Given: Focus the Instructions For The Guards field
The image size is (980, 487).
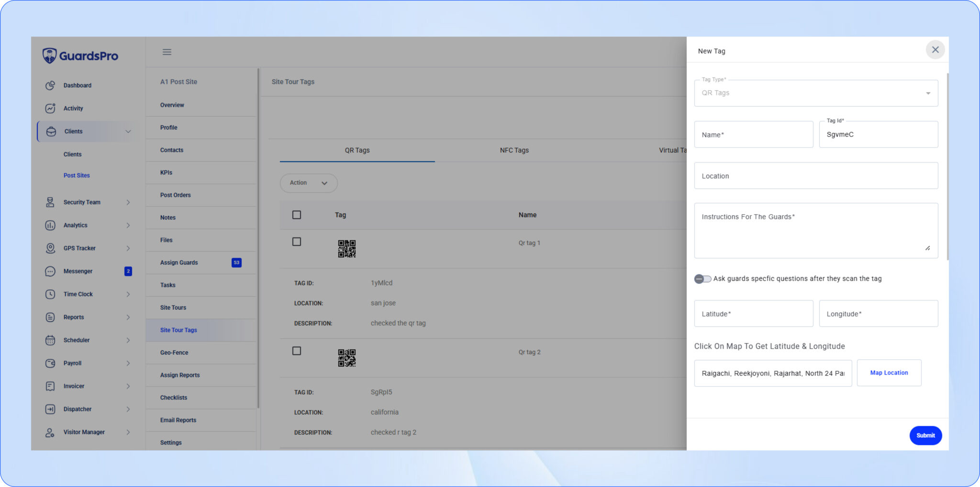Looking at the screenshot, I should [816, 231].
